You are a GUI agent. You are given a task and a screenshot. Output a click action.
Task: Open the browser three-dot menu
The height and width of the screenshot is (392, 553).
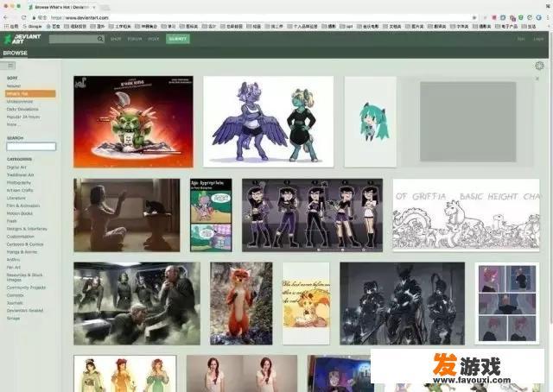[x=548, y=17]
